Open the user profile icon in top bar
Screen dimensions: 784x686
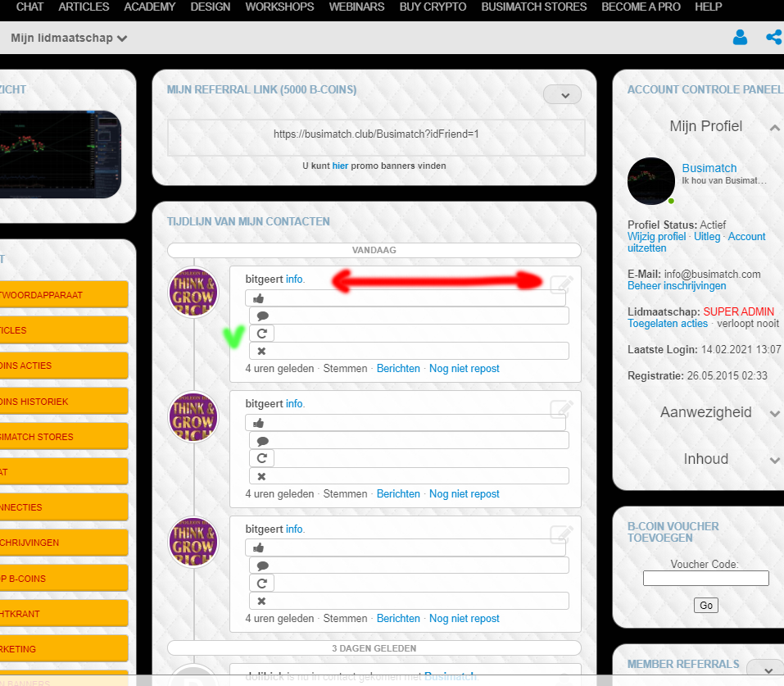[x=740, y=38]
